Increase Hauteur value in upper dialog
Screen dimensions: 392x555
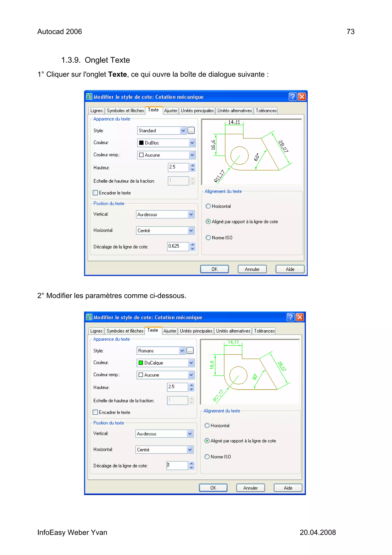(193, 165)
